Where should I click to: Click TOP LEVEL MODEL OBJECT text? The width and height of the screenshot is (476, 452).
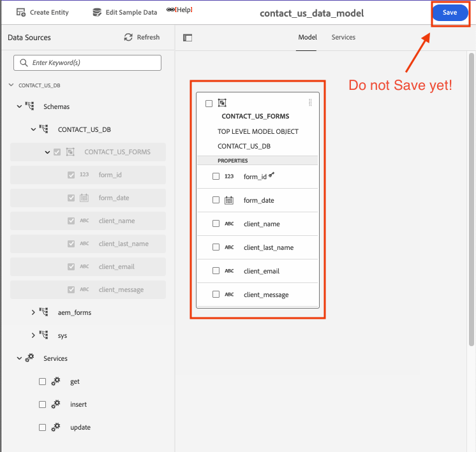[x=258, y=131]
